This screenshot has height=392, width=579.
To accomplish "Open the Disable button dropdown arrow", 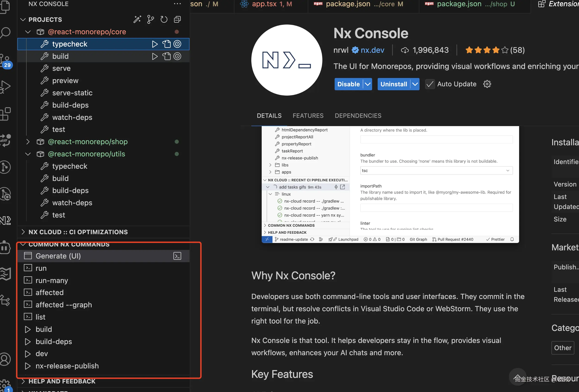I will pos(367,84).
